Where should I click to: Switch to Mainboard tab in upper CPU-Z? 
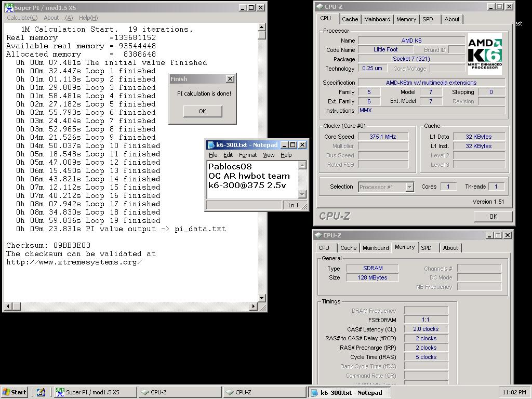377,19
